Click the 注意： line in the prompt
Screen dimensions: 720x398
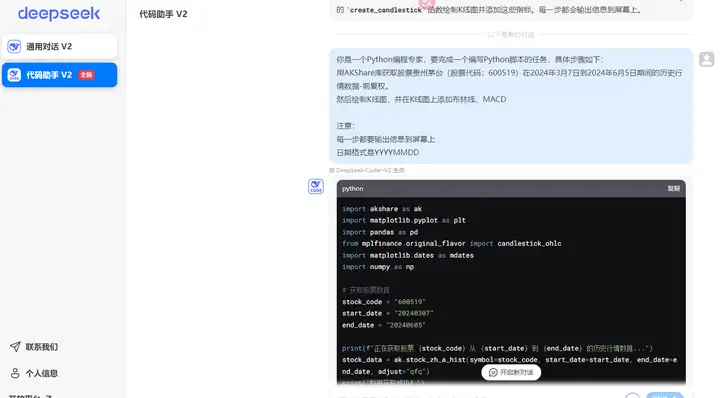[x=345, y=126]
